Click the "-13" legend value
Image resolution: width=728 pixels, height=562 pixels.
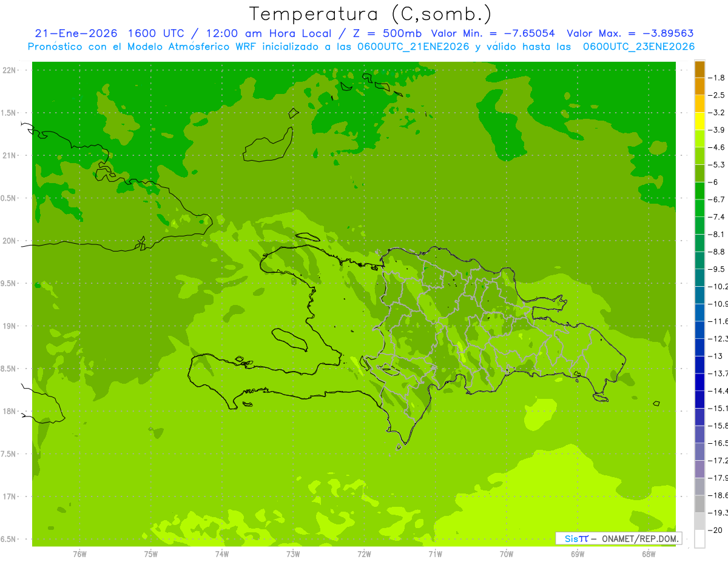pyautogui.click(x=715, y=356)
